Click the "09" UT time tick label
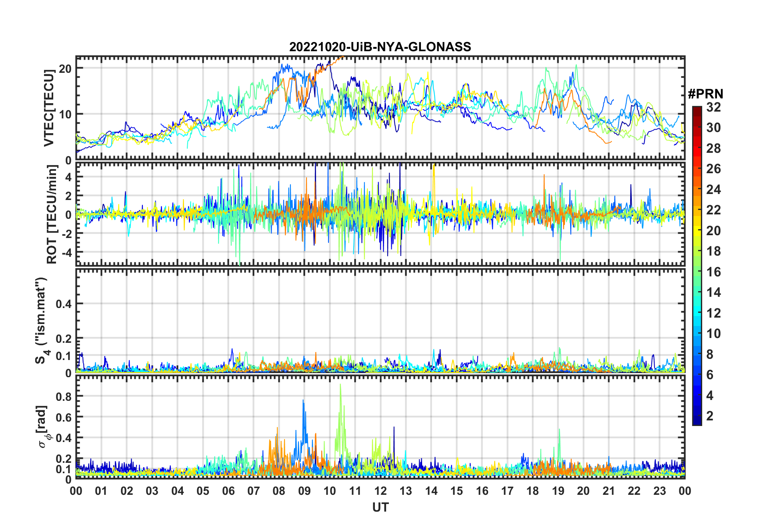 [x=304, y=491]
